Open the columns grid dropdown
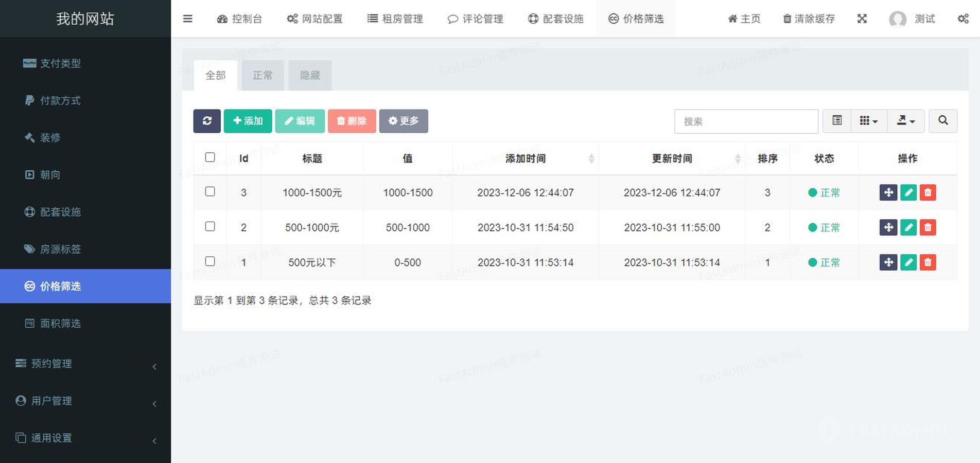 [x=868, y=121]
